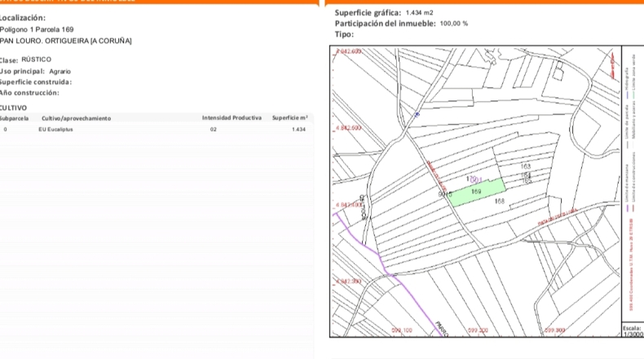
Task: Click the '100,00 %' participation value
Action: pos(454,24)
